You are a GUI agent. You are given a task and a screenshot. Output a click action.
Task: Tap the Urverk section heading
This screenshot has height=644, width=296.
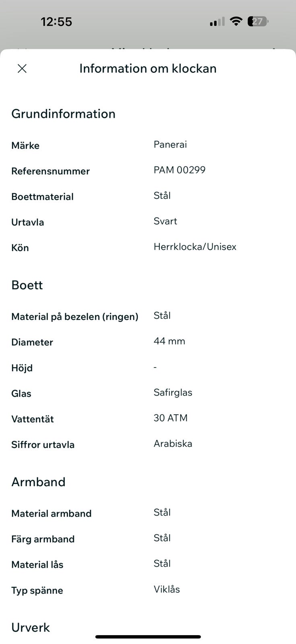[x=31, y=627]
